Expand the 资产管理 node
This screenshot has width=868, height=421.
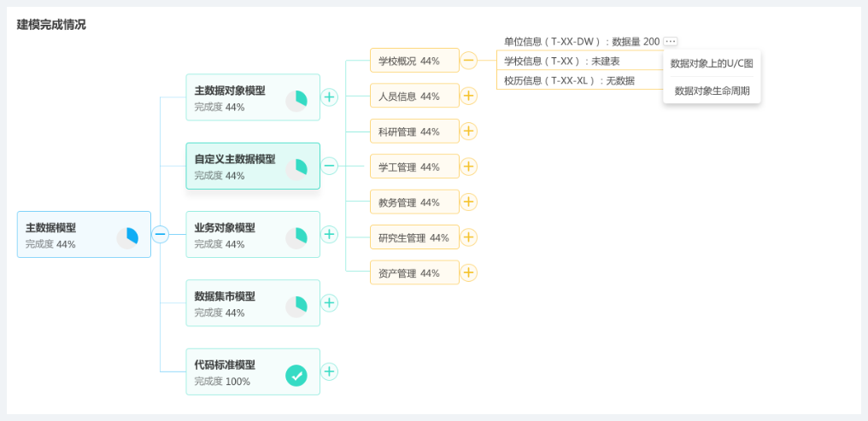[x=469, y=272]
